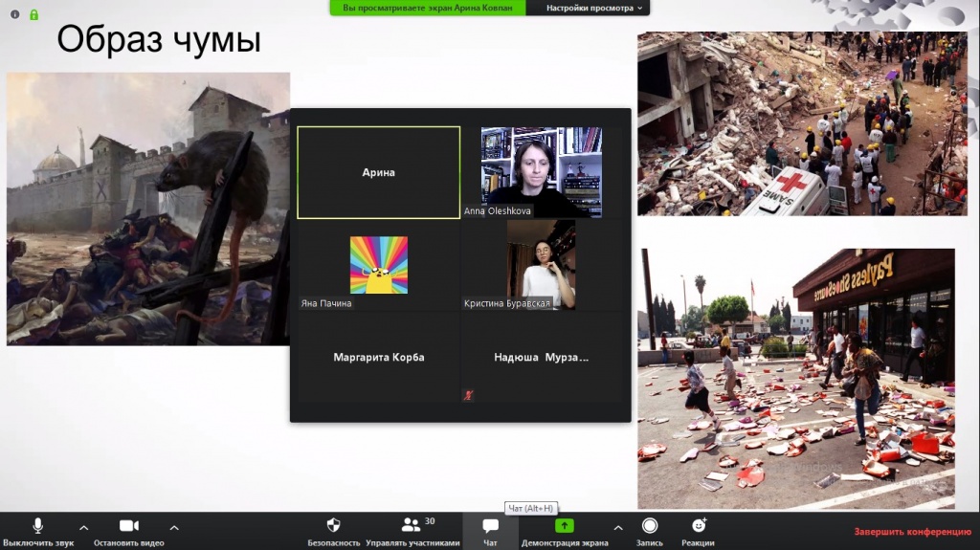Open the Безопасность security menu
Image resolution: width=980 pixels, height=550 pixels.
tap(334, 531)
